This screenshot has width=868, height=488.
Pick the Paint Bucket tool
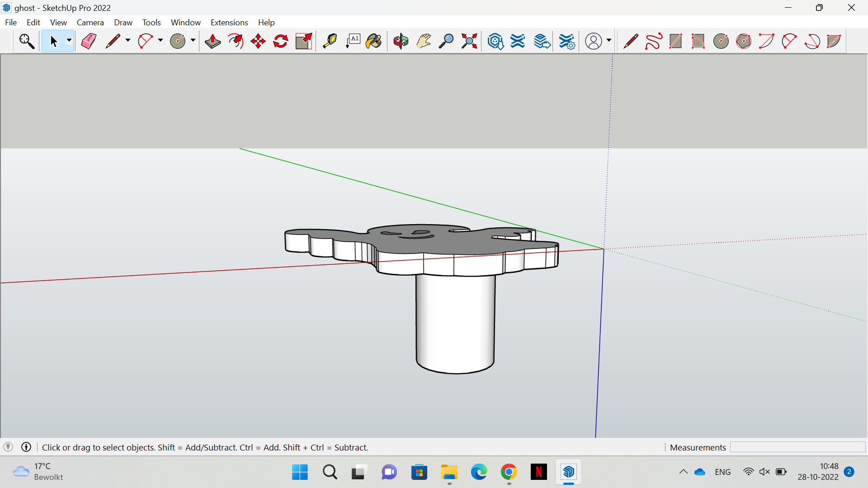point(373,41)
